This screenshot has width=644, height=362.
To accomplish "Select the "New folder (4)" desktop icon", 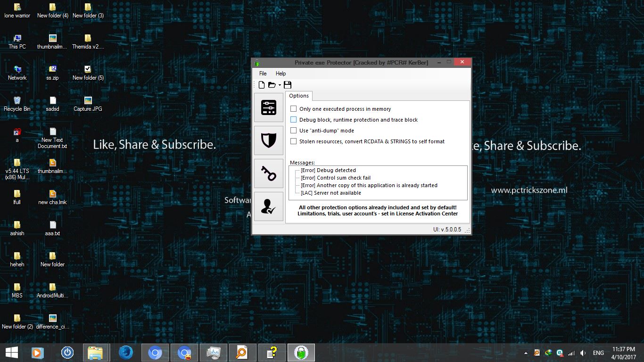I will point(52,11).
